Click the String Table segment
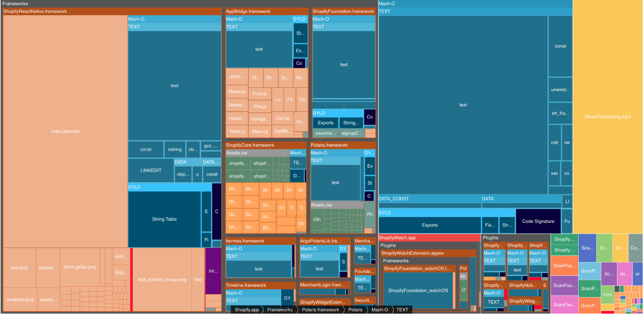This screenshot has height=314, width=644. tap(165, 219)
